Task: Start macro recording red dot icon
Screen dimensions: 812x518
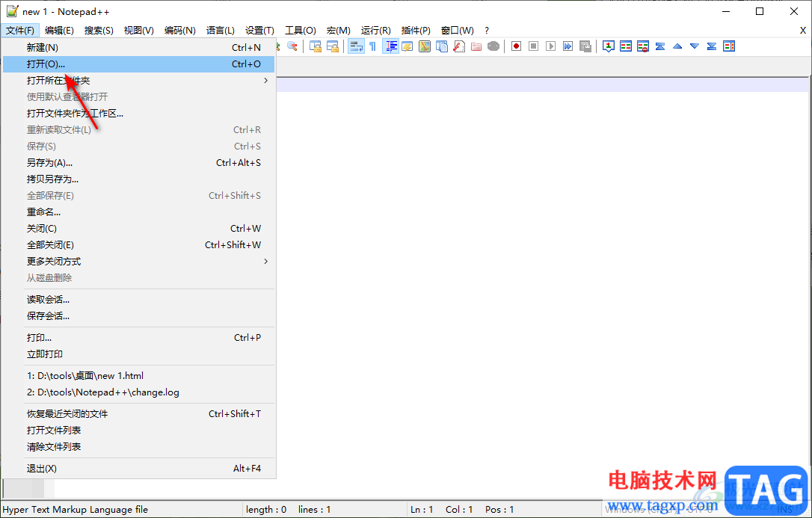Action: coord(517,46)
